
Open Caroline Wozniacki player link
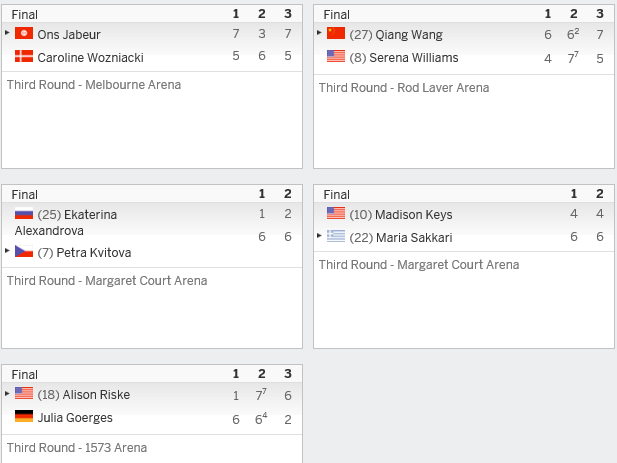[91, 57]
